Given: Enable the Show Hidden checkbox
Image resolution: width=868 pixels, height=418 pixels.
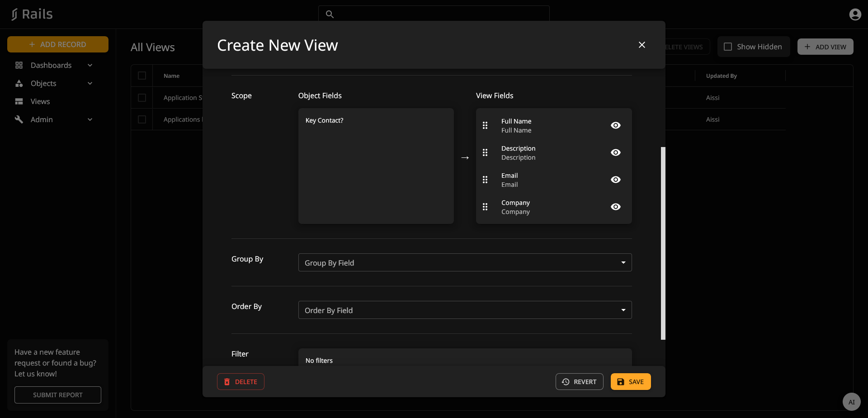Looking at the screenshot, I should [x=728, y=47].
